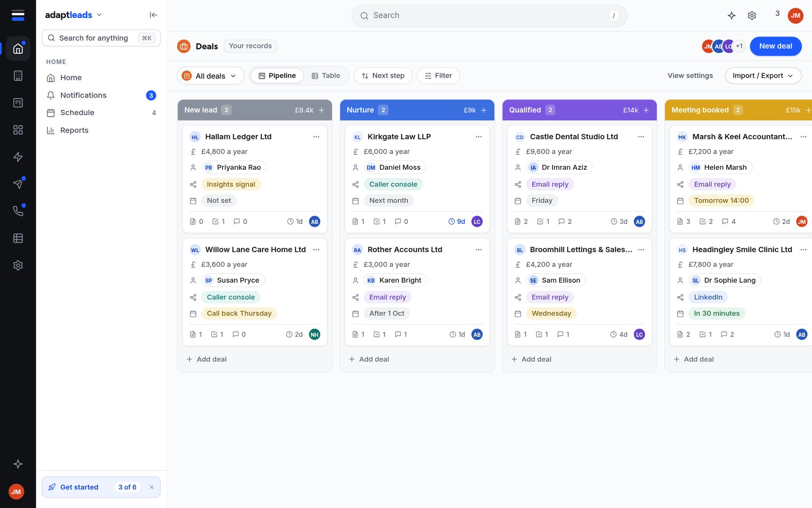The image size is (812, 508).
Task: Go to Home in sidebar
Action: click(101, 78)
